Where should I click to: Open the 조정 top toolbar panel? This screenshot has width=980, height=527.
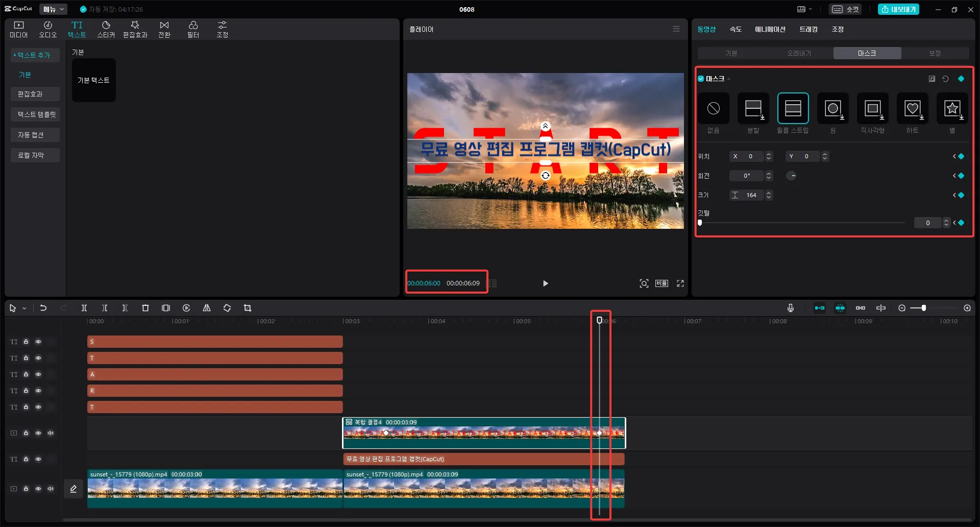tap(223, 30)
